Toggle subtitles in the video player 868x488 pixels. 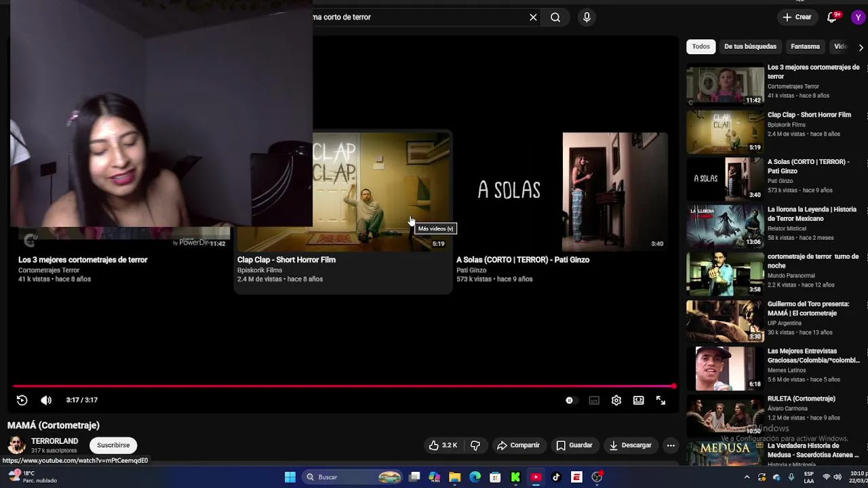[x=594, y=401]
